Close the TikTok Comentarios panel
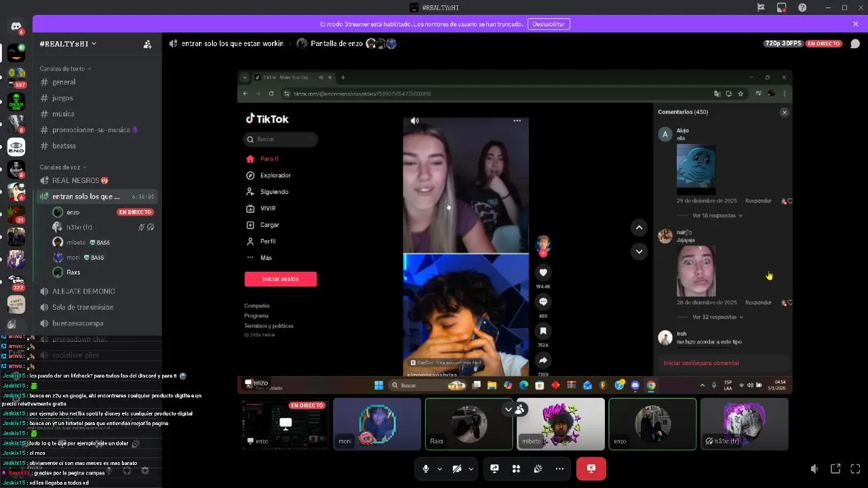Image resolution: width=868 pixels, height=488 pixels. pyautogui.click(x=785, y=113)
